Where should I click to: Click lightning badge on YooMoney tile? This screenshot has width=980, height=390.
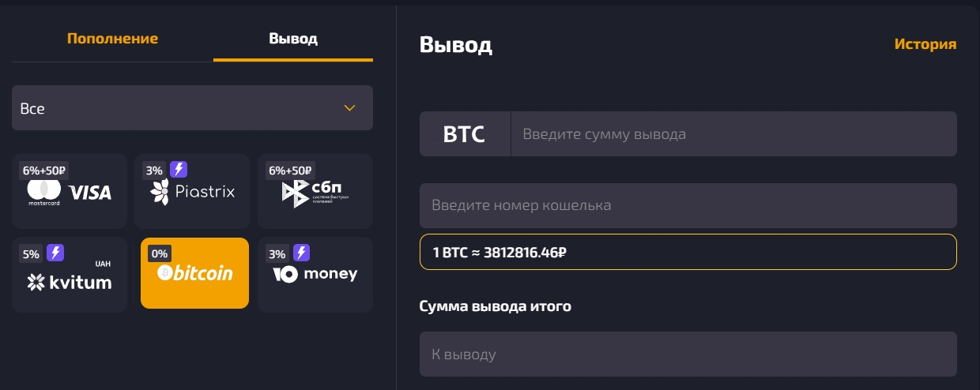click(x=302, y=253)
